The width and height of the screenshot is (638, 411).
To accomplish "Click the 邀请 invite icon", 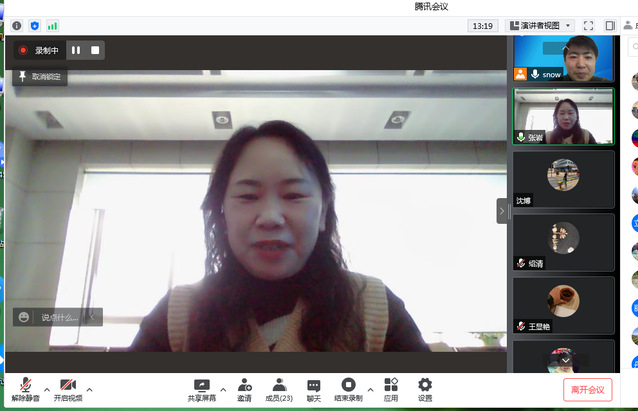I will click(244, 388).
